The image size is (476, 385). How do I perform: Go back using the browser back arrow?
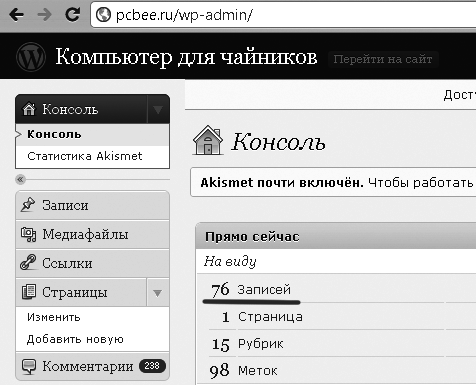[x=16, y=15]
